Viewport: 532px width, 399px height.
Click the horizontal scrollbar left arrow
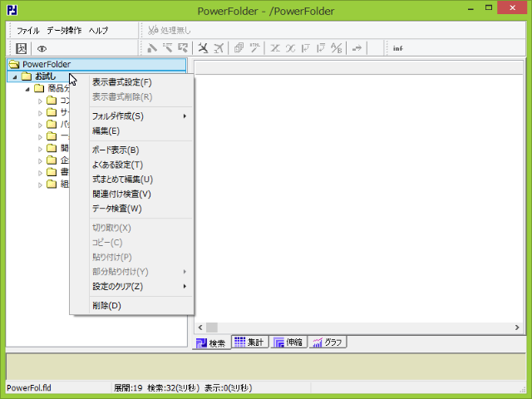200,328
